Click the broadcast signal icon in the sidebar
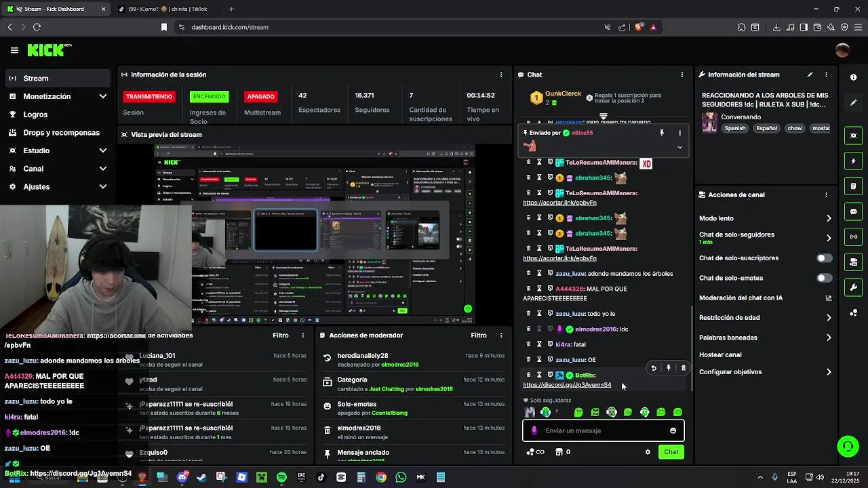This screenshot has height=488, width=868. [x=853, y=237]
